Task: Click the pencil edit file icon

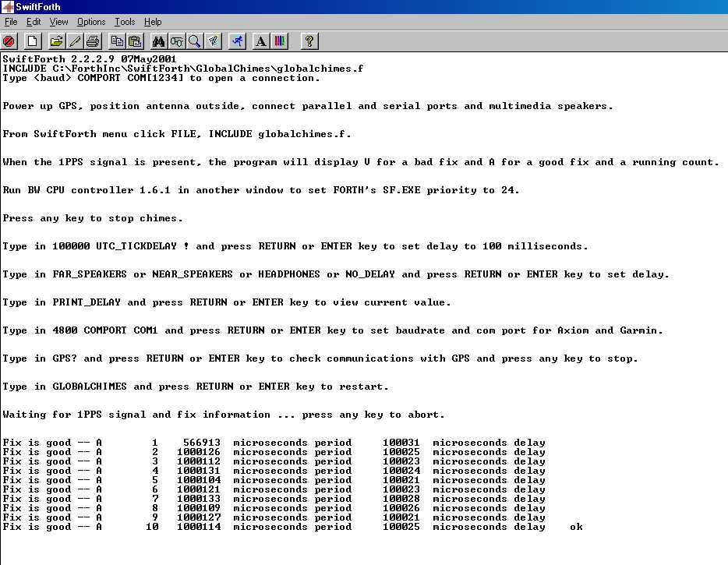Action: click(74, 41)
